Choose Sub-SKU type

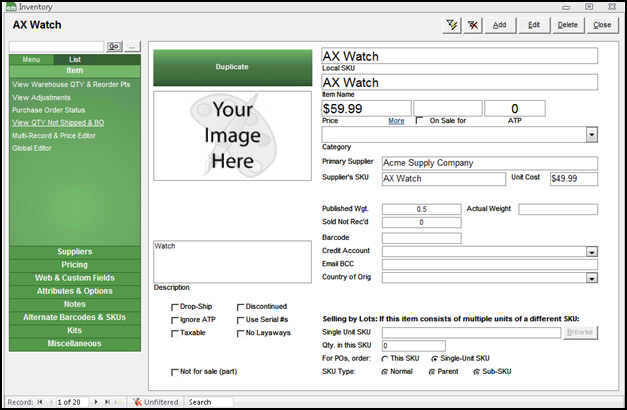tap(476, 372)
